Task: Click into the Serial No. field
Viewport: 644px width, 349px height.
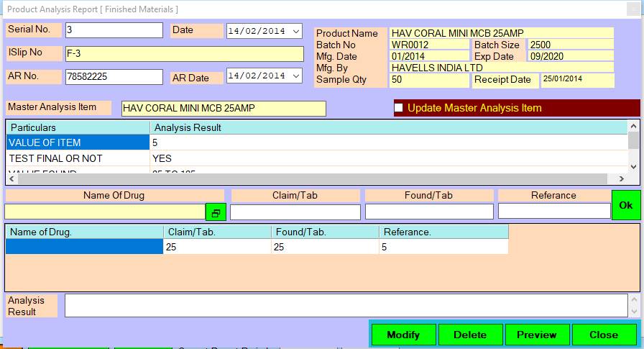Action: 114,30
